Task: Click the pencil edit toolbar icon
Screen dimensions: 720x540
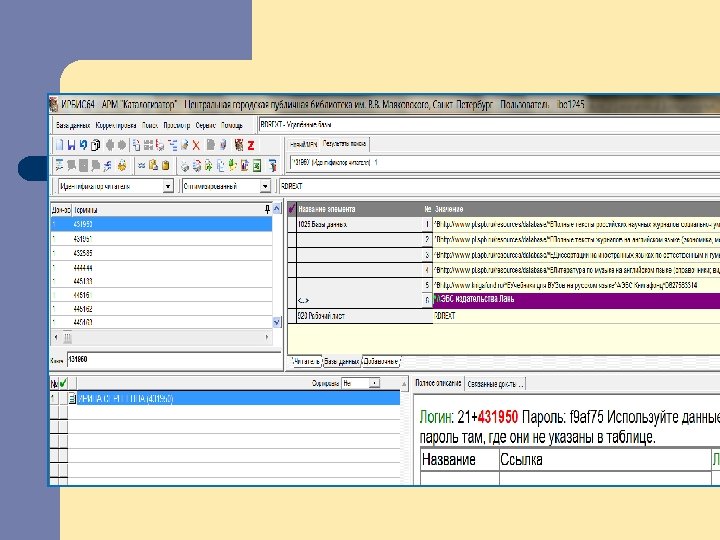Action: (185, 145)
